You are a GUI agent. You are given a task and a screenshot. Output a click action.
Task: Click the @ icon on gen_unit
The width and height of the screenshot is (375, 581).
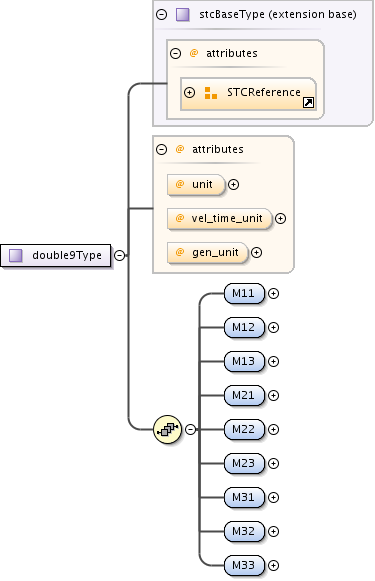179,252
